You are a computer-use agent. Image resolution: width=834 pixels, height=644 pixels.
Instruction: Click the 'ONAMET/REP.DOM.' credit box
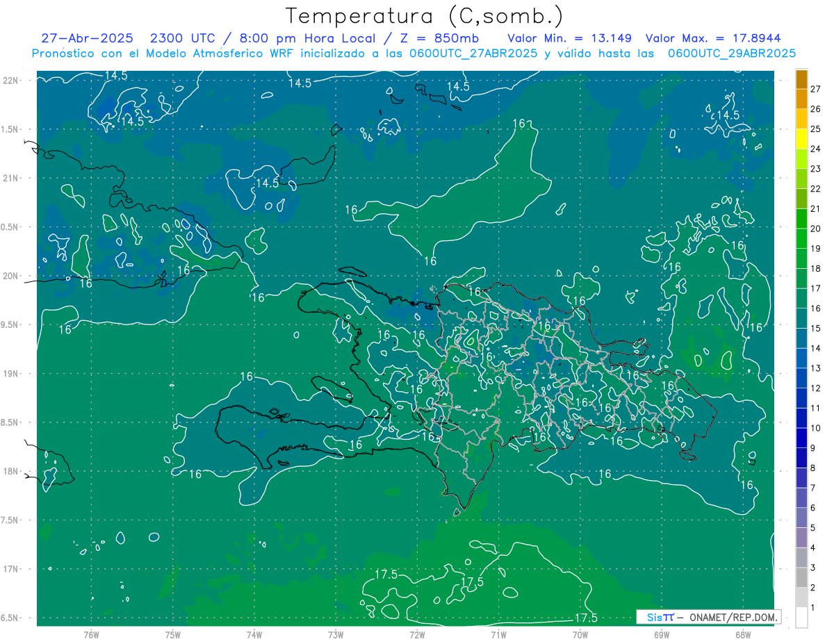click(708, 617)
